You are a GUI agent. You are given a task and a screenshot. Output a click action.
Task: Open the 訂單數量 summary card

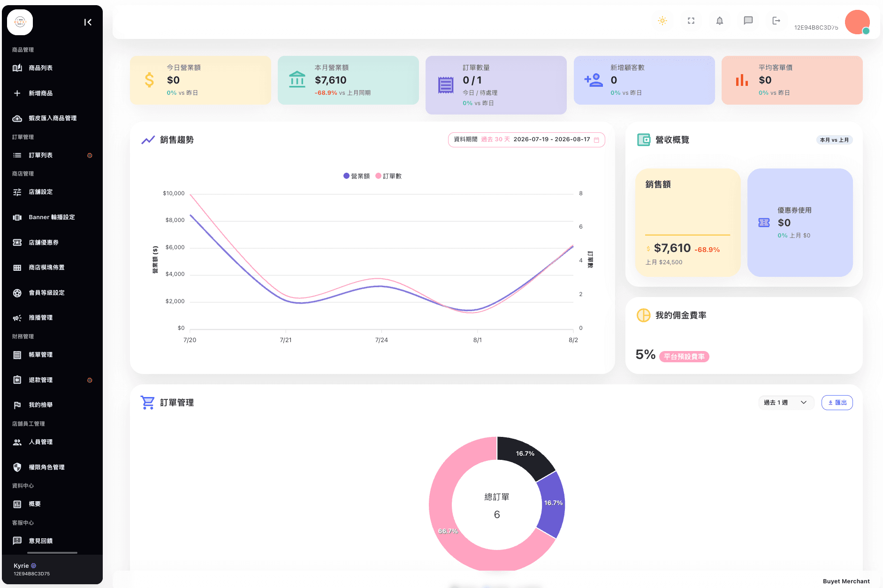coord(496,85)
